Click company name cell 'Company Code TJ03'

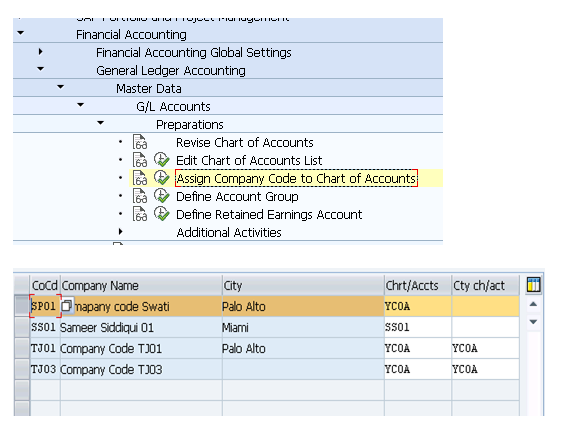pos(141,369)
